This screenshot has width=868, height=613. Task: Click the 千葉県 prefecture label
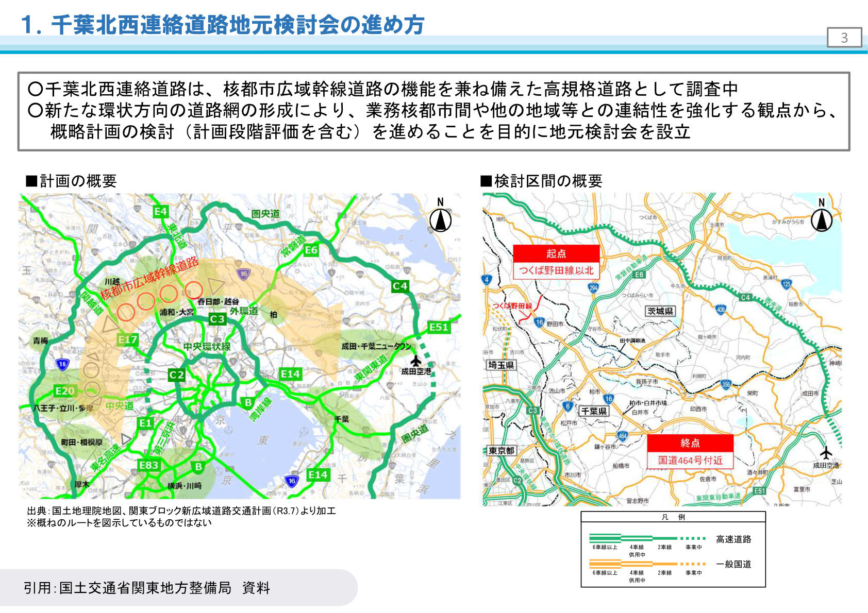tap(594, 411)
